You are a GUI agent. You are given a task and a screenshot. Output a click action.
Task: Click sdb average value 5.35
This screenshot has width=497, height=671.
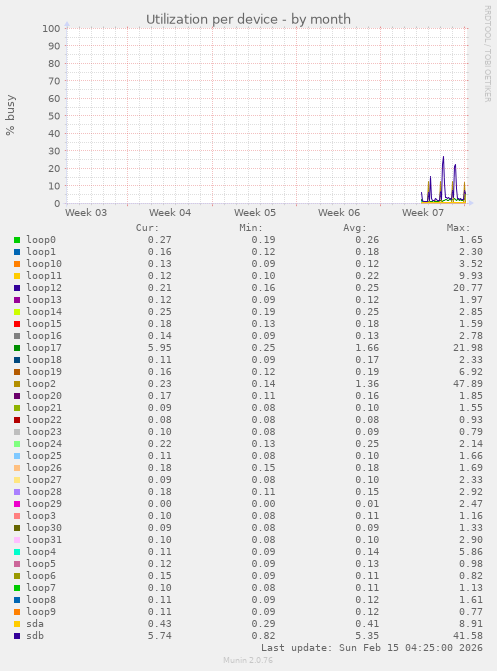coord(367,636)
